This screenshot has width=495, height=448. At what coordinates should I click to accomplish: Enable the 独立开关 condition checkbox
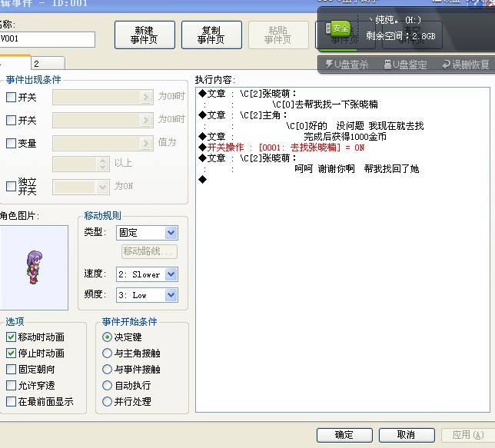pos(11,186)
